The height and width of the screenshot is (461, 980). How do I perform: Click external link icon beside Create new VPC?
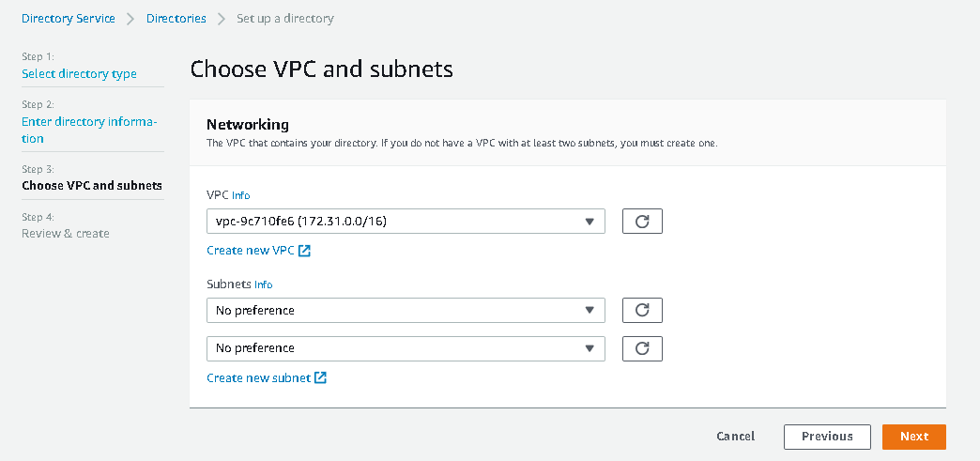pos(305,251)
